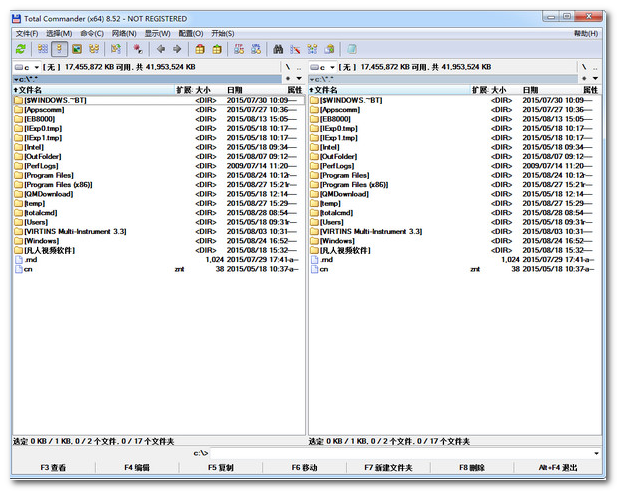Open the 命令(C) menu
Viewport: 617px width, 491px height.
pyautogui.click(x=92, y=33)
